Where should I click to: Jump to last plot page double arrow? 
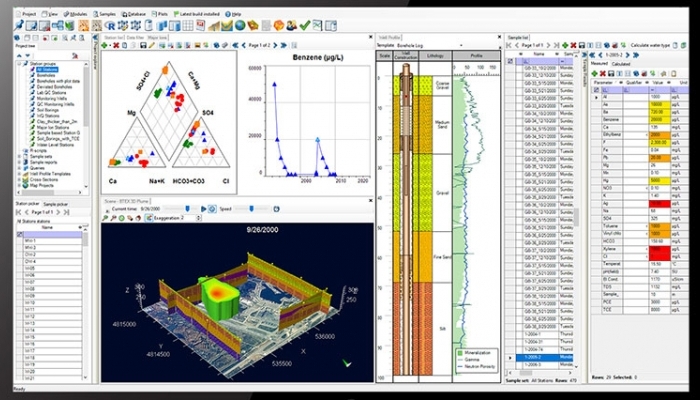point(283,46)
